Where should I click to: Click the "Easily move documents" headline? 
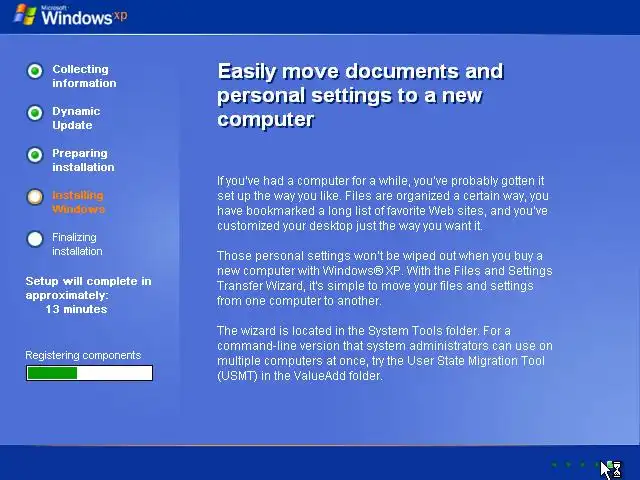pyautogui.click(x=360, y=95)
